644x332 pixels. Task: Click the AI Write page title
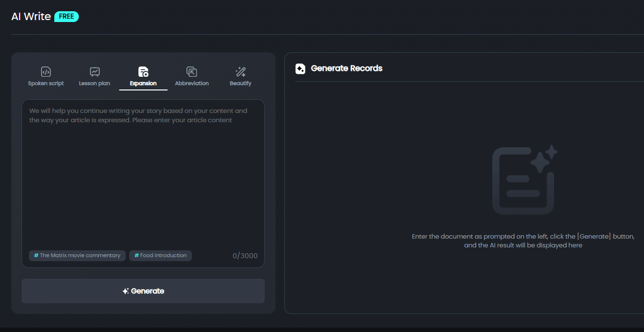coord(31,16)
